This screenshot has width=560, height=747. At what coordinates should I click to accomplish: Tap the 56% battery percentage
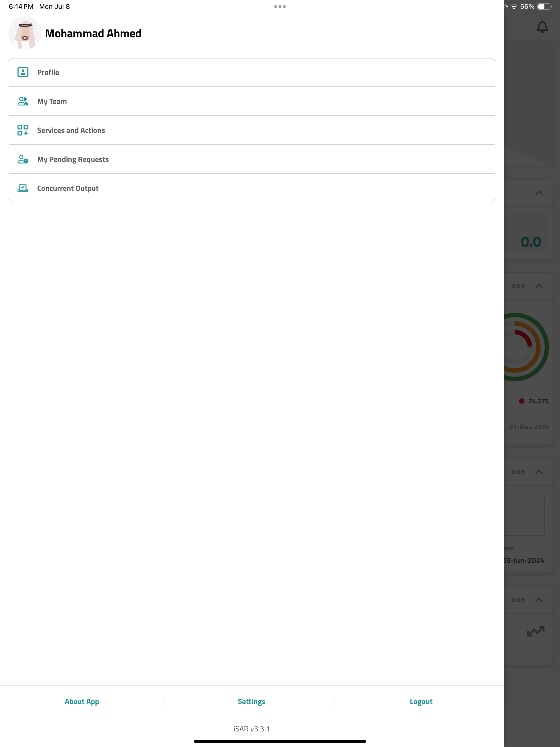[x=527, y=6]
